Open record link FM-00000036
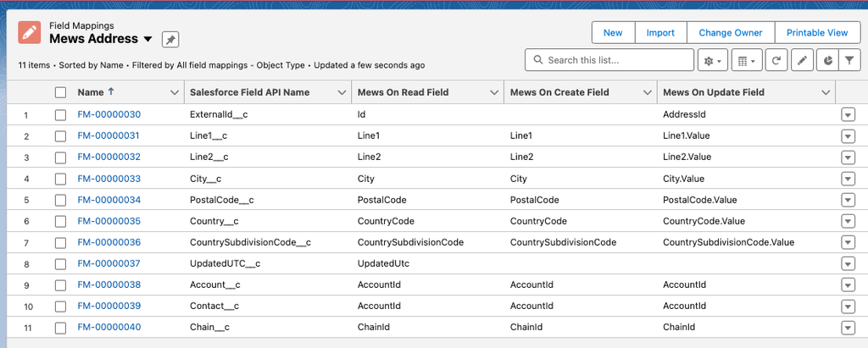 tap(109, 242)
